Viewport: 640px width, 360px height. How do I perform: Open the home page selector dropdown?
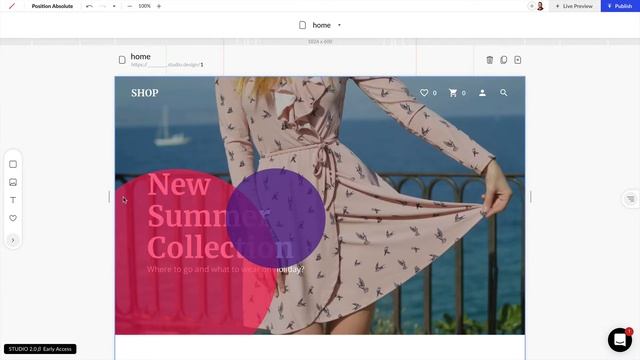[x=339, y=25]
